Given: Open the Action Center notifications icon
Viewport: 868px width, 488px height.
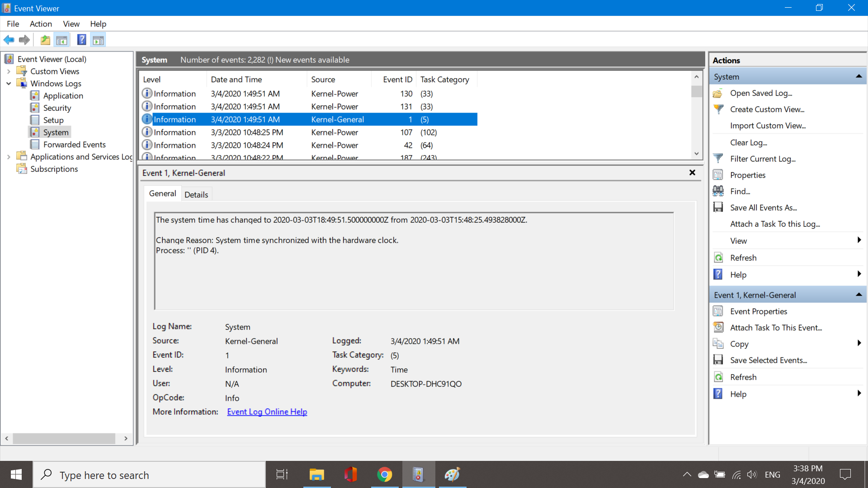Looking at the screenshot, I should point(845,474).
